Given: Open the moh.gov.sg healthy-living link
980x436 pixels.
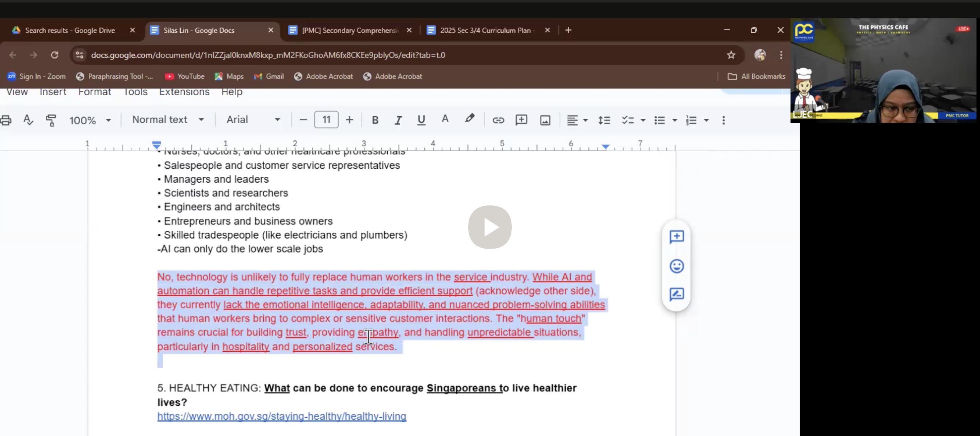Looking at the screenshot, I should 281,416.
